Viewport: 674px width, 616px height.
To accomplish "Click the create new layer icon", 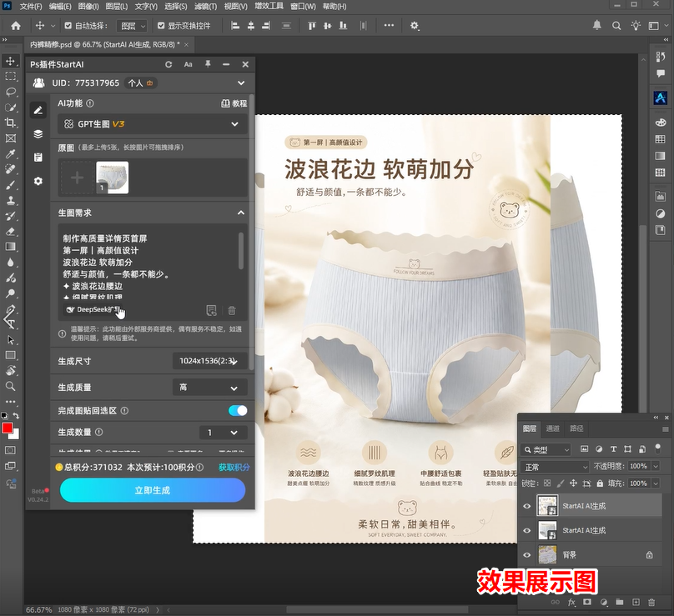I will (636, 603).
